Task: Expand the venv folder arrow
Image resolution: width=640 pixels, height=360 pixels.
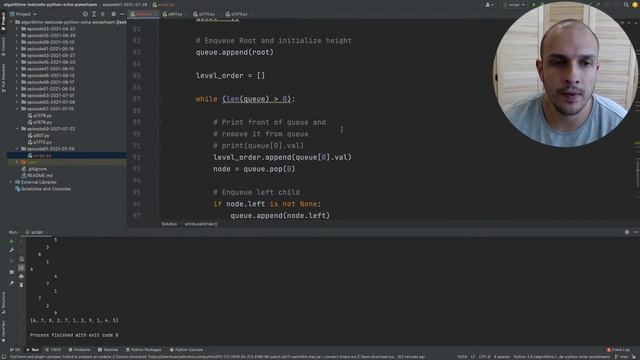Action: pos(17,162)
